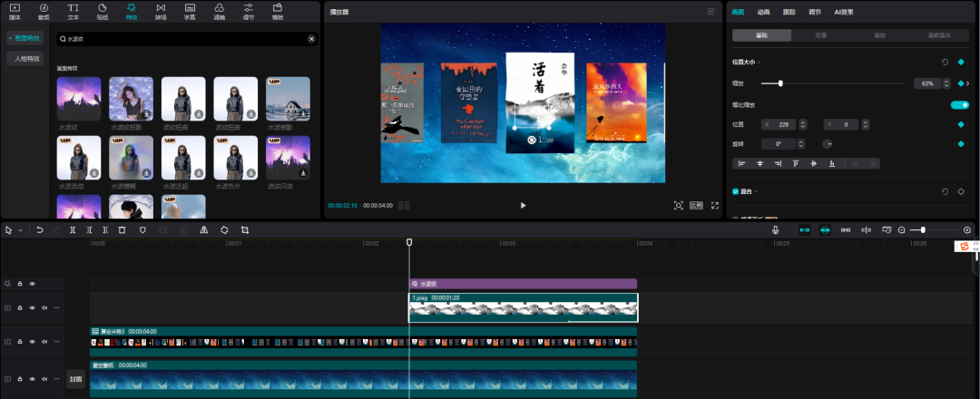Click the X position field 228
Viewport: 980px width, 399px height.
(779, 124)
